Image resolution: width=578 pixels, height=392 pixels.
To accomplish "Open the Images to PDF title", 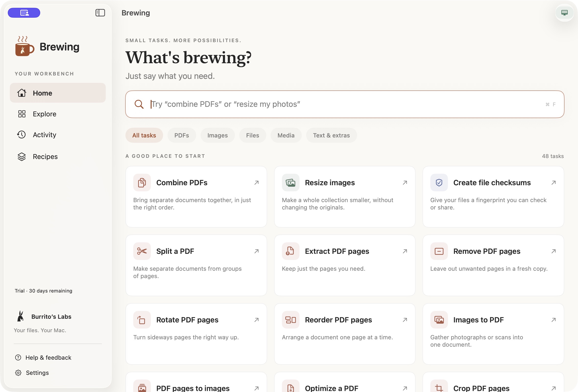I will pyautogui.click(x=478, y=320).
